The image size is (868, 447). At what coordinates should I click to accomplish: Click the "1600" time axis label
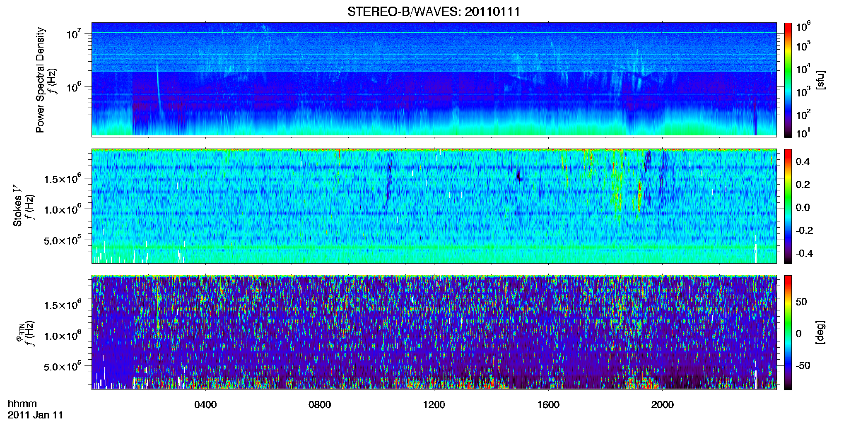548,405
